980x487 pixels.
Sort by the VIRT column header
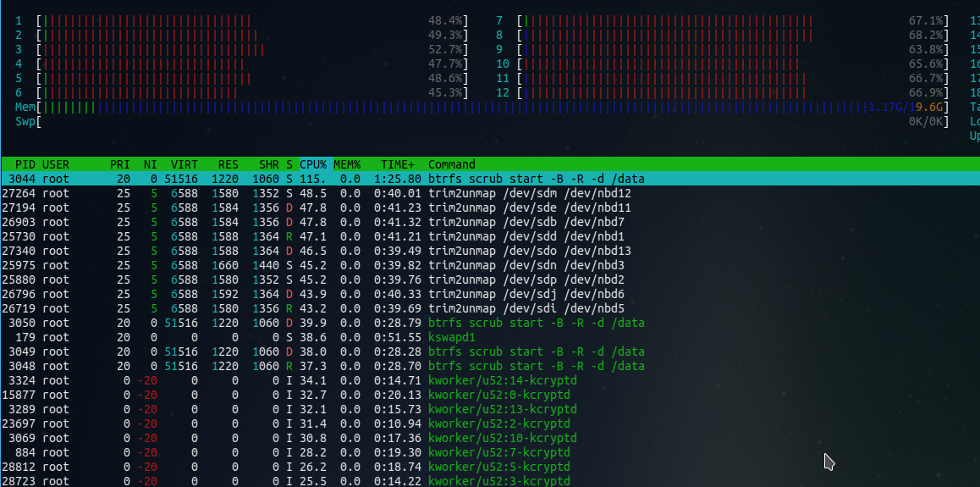click(x=184, y=164)
